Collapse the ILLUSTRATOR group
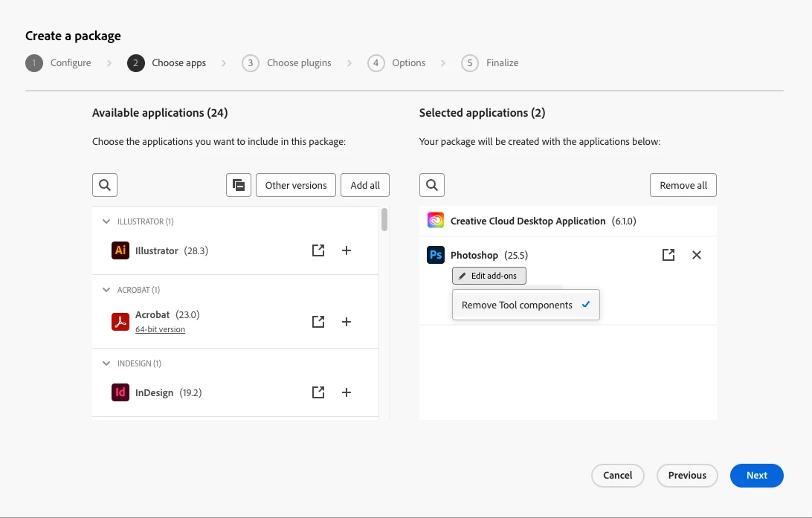 (x=106, y=221)
